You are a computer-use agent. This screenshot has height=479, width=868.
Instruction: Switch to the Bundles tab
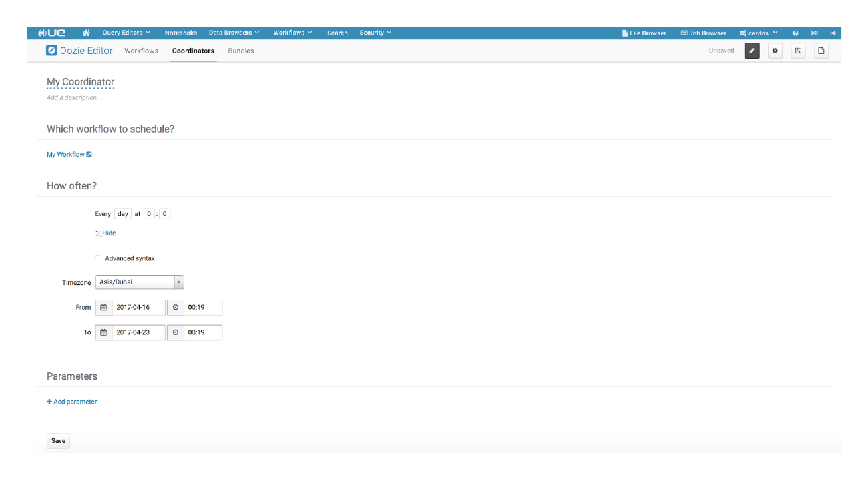click(240, 51)
